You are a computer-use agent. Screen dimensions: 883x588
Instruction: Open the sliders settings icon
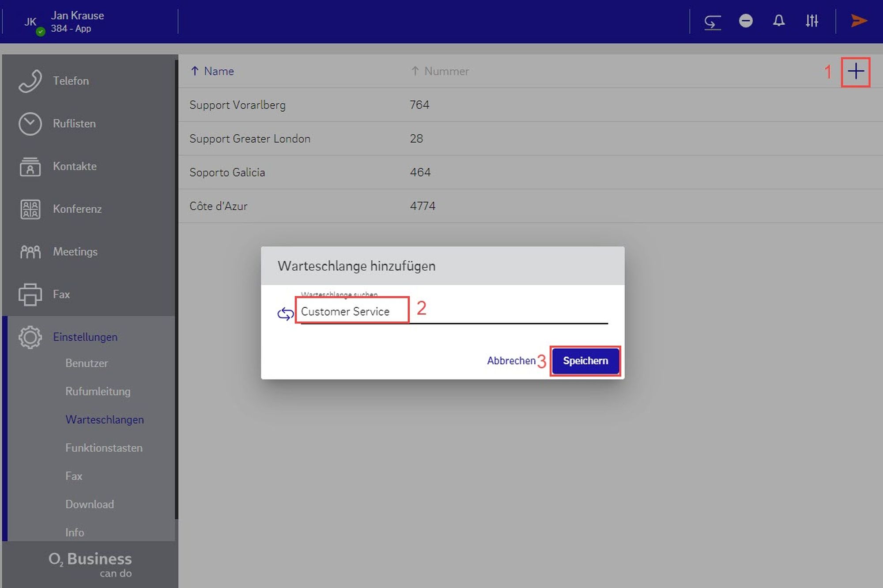coord(811,21)
